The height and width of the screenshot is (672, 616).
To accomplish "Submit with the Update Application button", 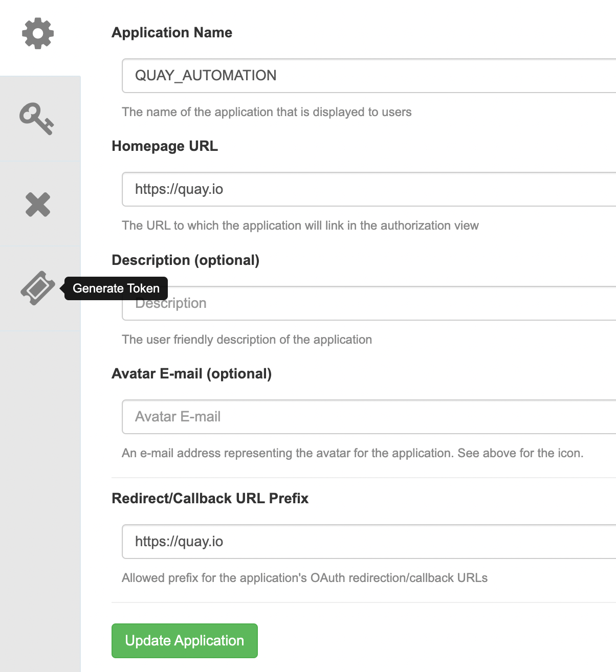I will tap(185, 641).
